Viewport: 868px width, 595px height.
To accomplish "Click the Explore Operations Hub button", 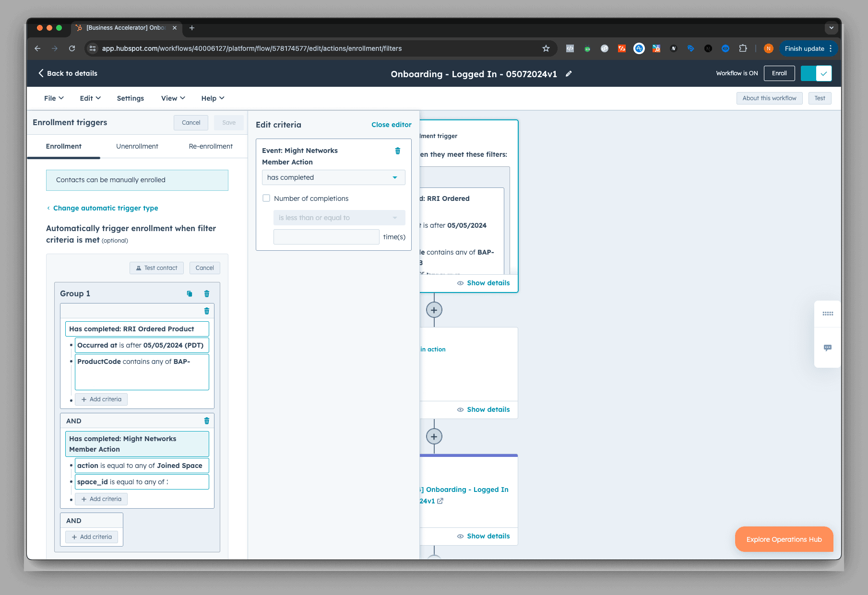I will pos(784,539).
